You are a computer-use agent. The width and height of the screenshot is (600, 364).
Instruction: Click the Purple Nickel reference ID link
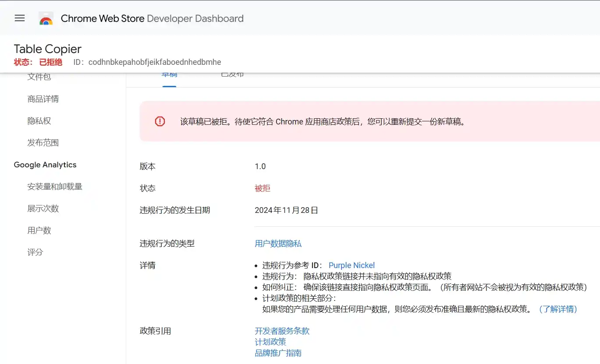coord(352,265)
